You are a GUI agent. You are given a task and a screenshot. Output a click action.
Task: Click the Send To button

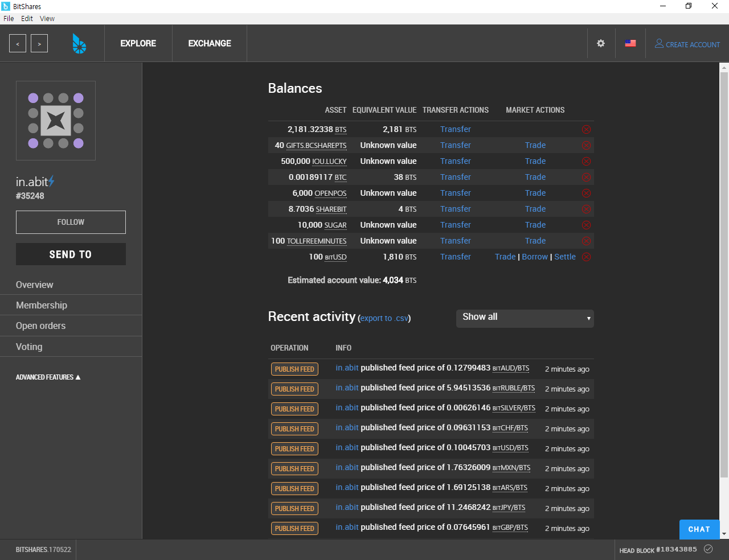pyautogui.click(x=71, y=254)
